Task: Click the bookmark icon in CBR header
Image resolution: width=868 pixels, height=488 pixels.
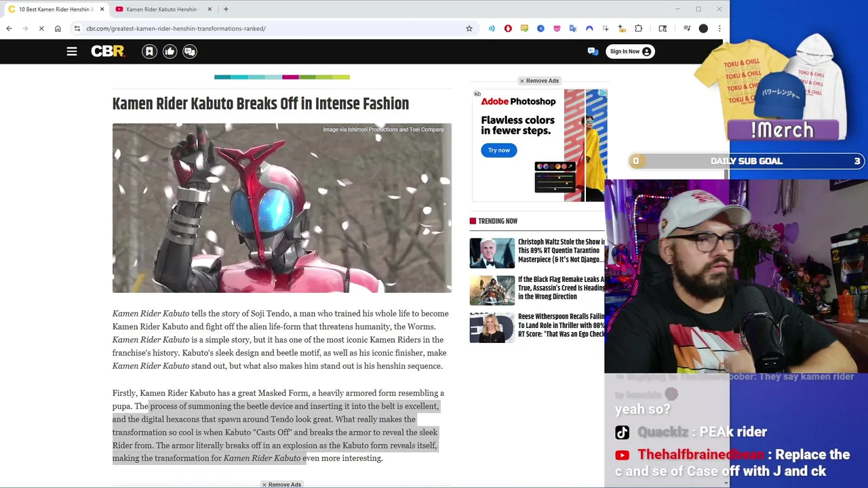Action: click(149, 52)
